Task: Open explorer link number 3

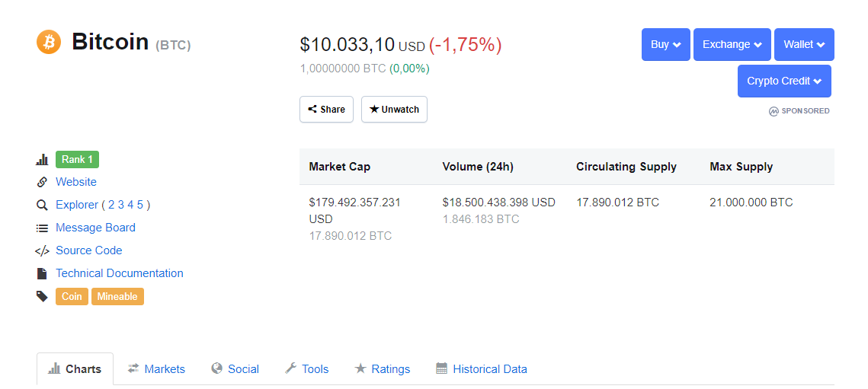Action: click(x=121, y=205)
